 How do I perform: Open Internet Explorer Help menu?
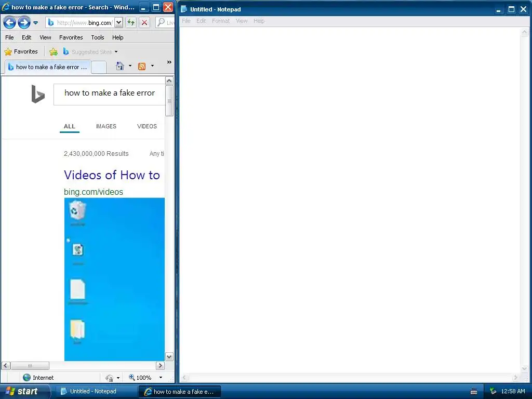coord(118,37)
